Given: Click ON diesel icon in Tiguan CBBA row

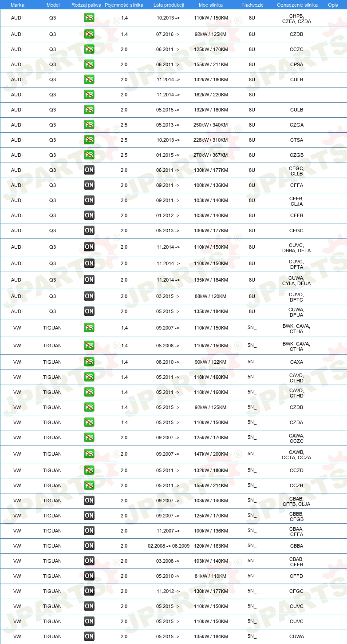Looking at the screenshot, I should click(89, 546).
